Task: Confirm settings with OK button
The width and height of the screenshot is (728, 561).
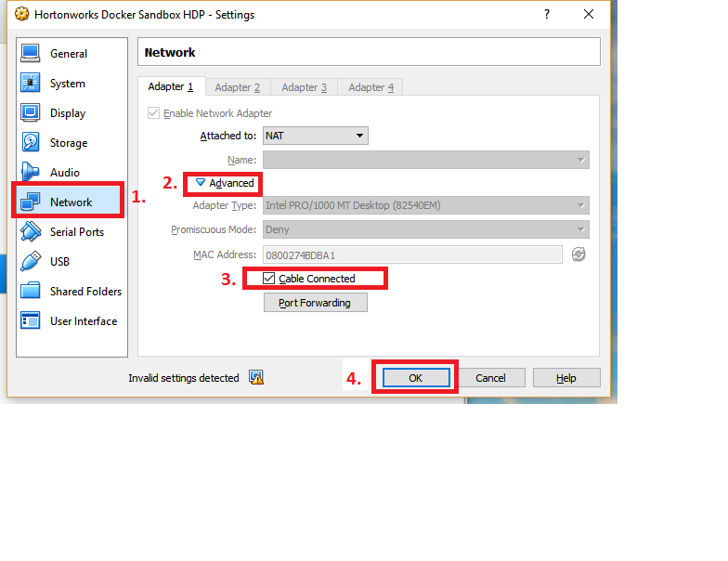Action: pyautogui.click(x=416, y=377)
